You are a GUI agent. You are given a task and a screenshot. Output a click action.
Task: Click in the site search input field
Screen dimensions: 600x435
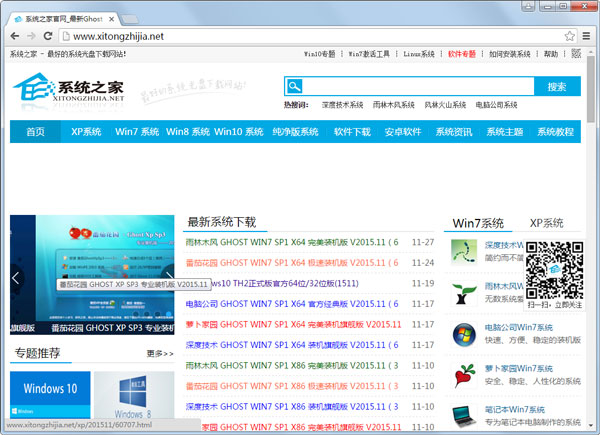[418, 86]
